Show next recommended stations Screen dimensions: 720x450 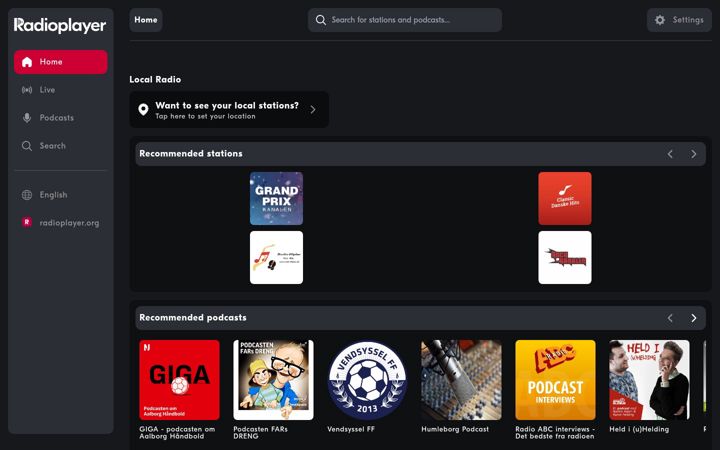click(x=693, y=154)
